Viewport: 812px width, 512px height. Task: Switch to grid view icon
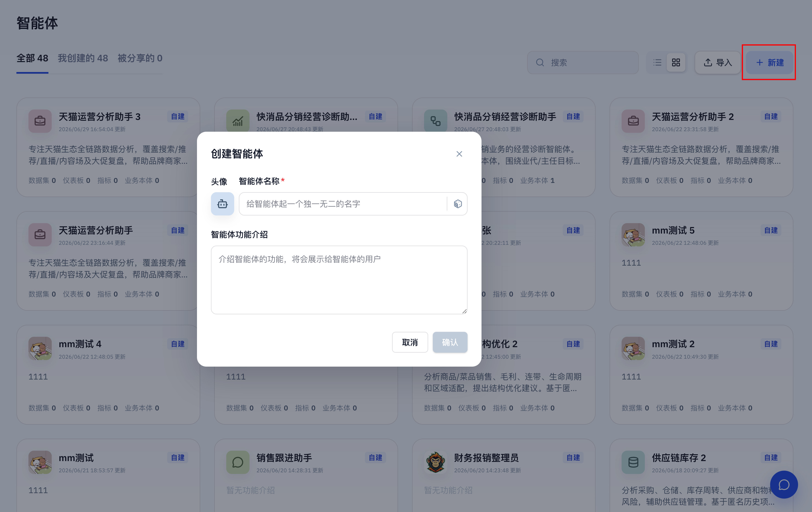tap(676, 62)
